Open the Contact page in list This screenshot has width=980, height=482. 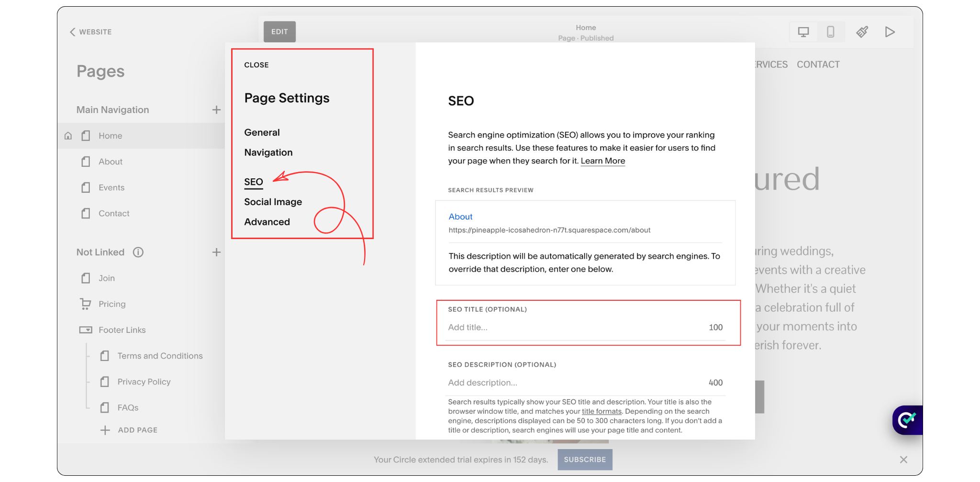point(114,213)
